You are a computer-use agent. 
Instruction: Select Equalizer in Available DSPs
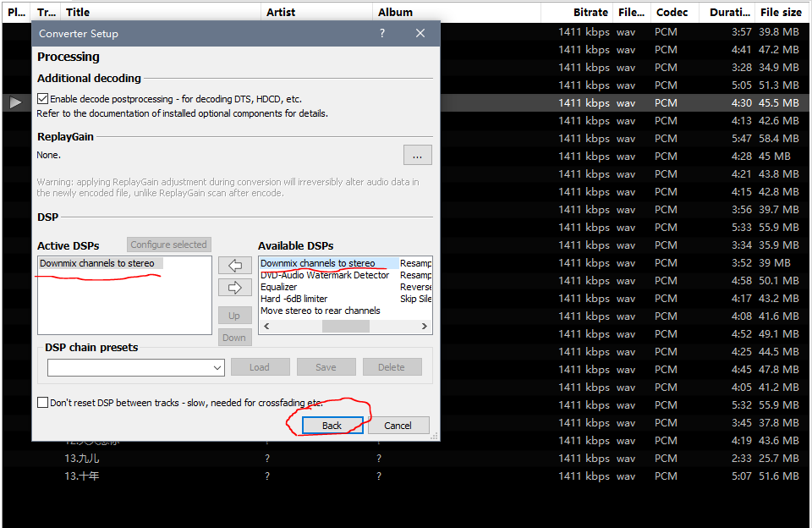(x=279, y=287)
